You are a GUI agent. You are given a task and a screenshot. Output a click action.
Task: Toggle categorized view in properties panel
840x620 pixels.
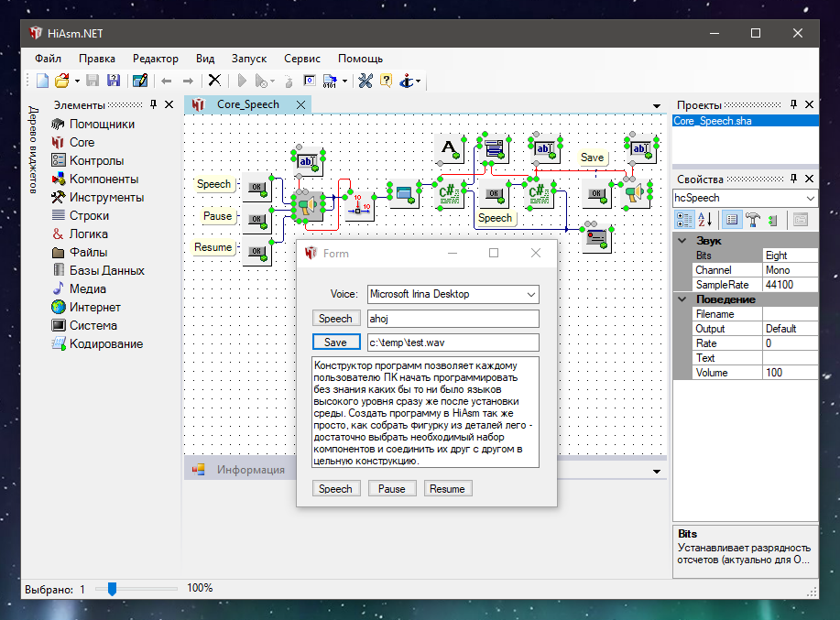(683, 220)
